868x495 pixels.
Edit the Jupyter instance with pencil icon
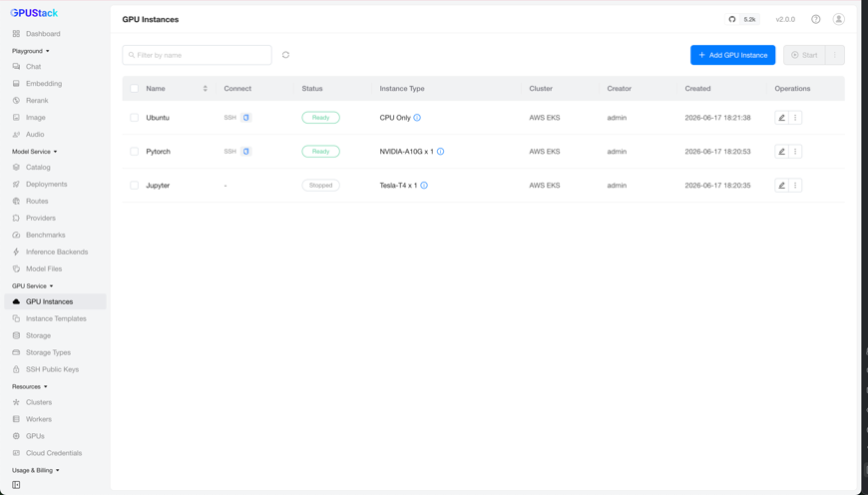point(781,186)
